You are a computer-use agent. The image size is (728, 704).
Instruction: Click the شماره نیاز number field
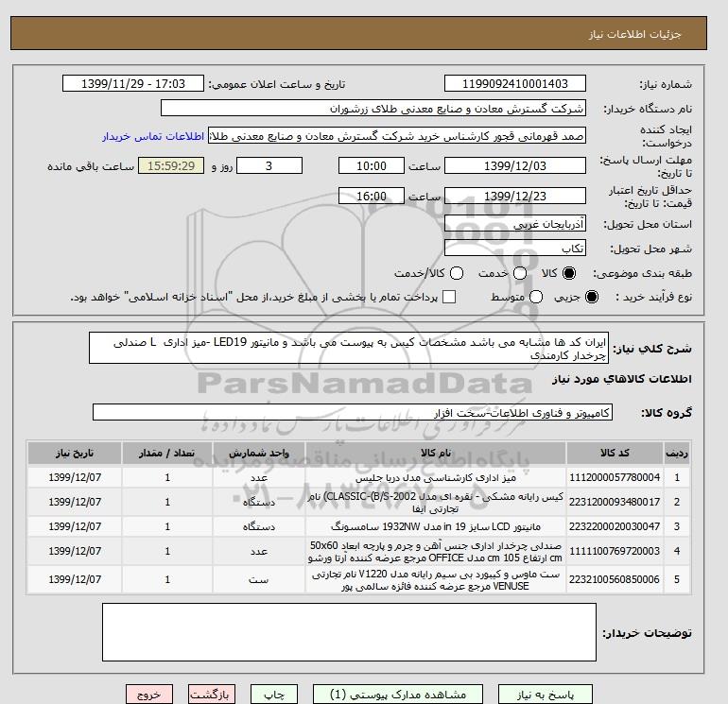(515, 83)
